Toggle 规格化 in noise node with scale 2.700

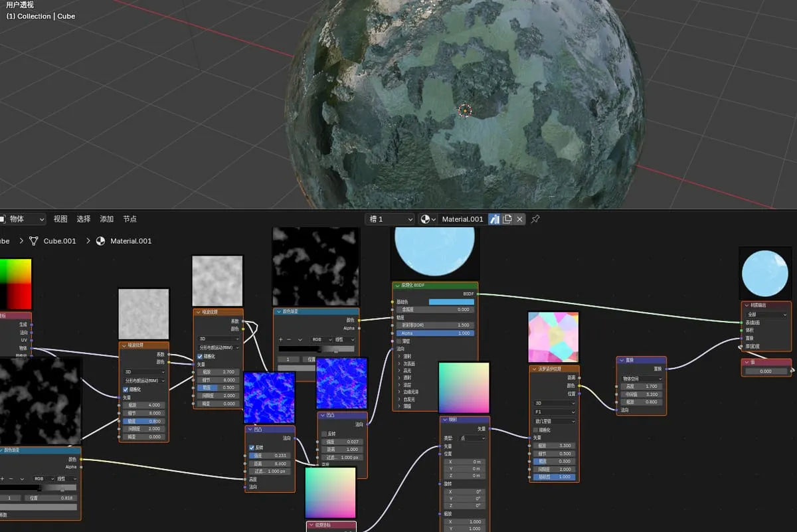200,356
